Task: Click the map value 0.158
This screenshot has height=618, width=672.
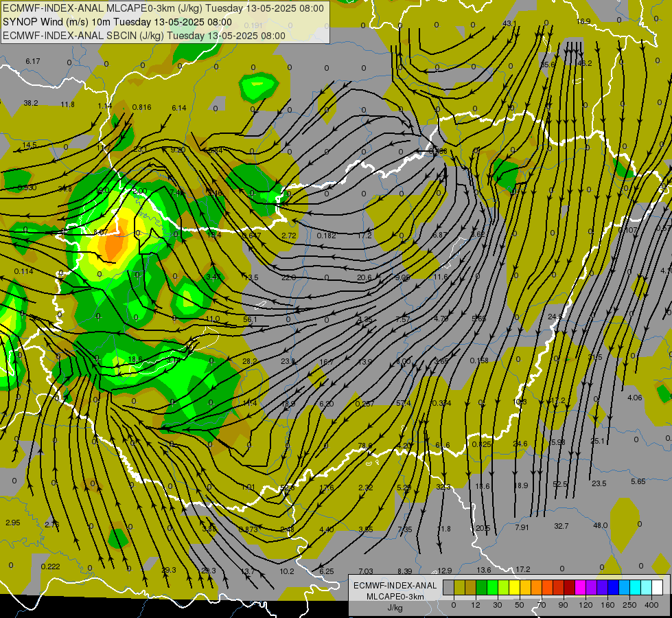Action: pos(479,360)
